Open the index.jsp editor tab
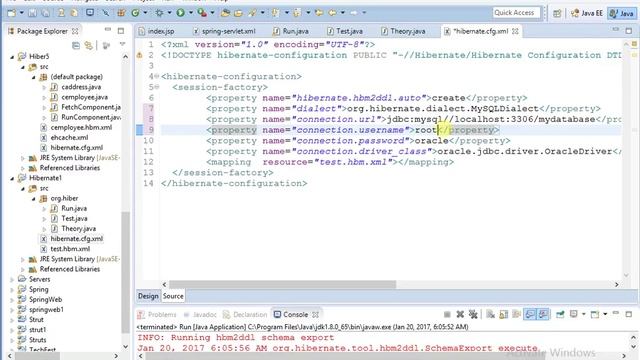Image resolution: width=640 pixels, height=360 pixels. pos(157,31)
